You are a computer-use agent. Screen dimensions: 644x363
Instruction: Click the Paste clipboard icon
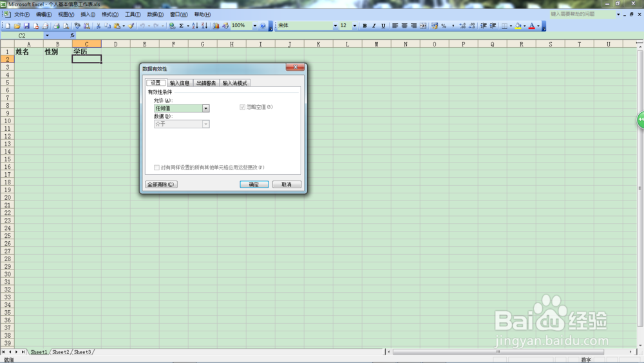(117, 26)
